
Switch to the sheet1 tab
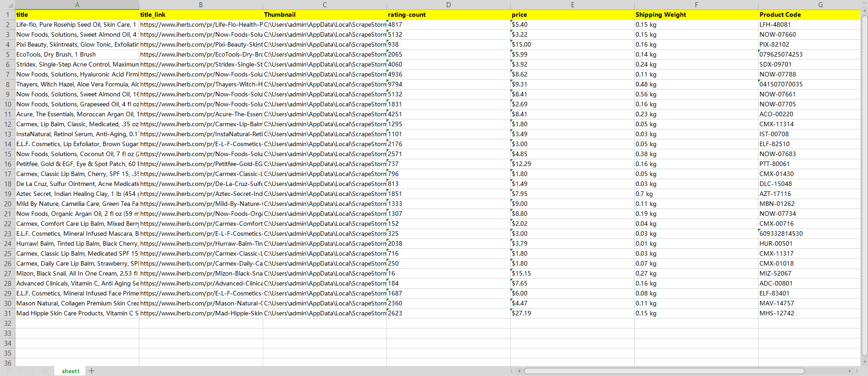71,371
